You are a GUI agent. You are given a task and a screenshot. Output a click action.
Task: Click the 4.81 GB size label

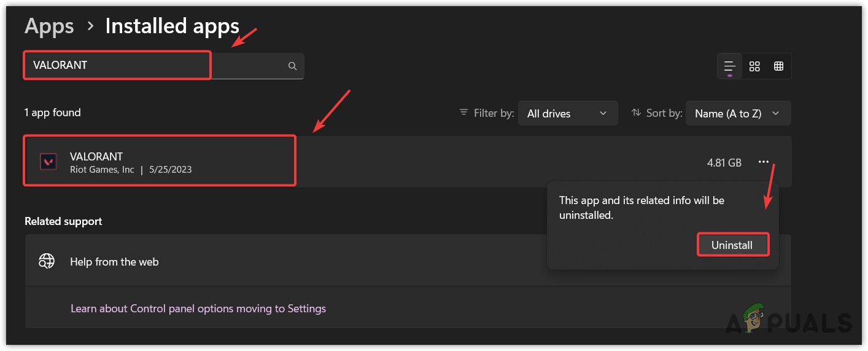724,162
